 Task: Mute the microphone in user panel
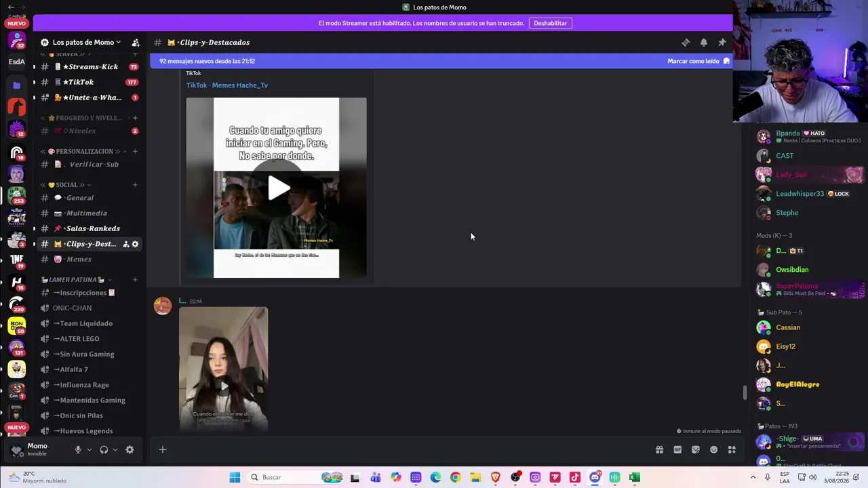pyautogui.click(x=78, y=449)
